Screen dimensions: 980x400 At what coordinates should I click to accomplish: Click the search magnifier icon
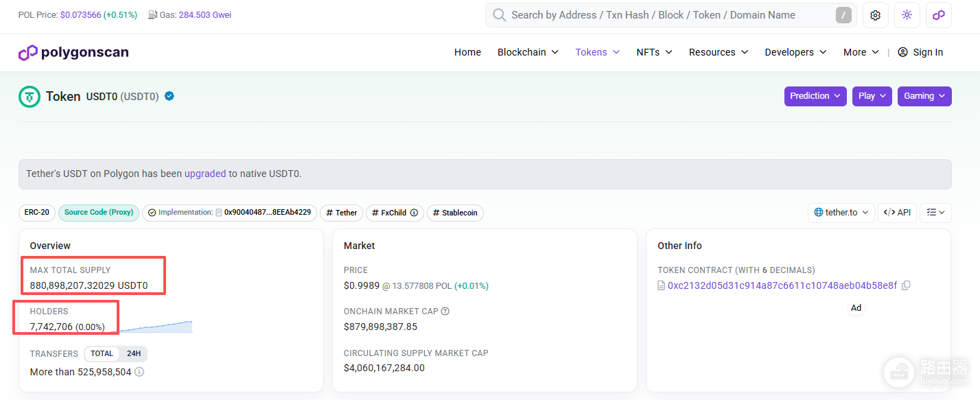tap(500, 15)
